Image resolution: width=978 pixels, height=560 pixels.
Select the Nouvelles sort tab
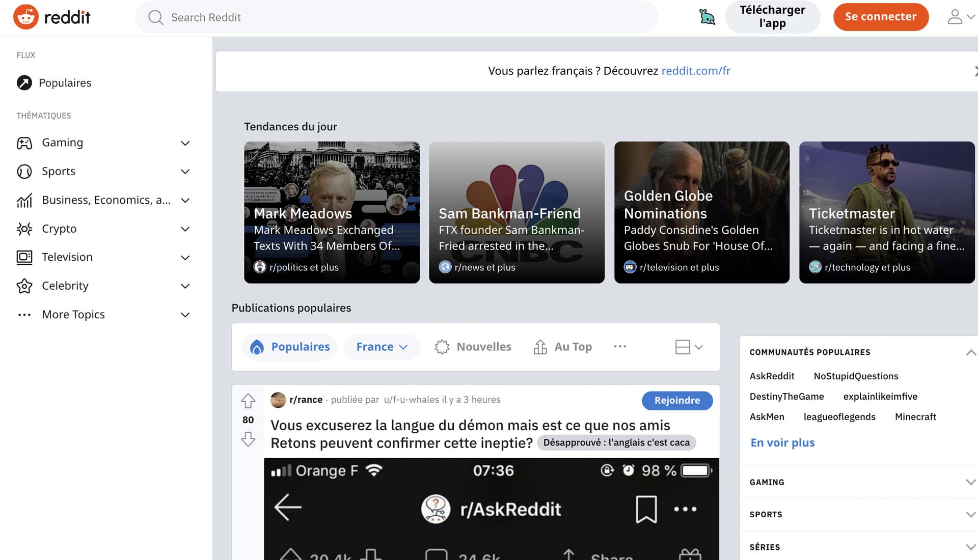(x=473, y=347)
